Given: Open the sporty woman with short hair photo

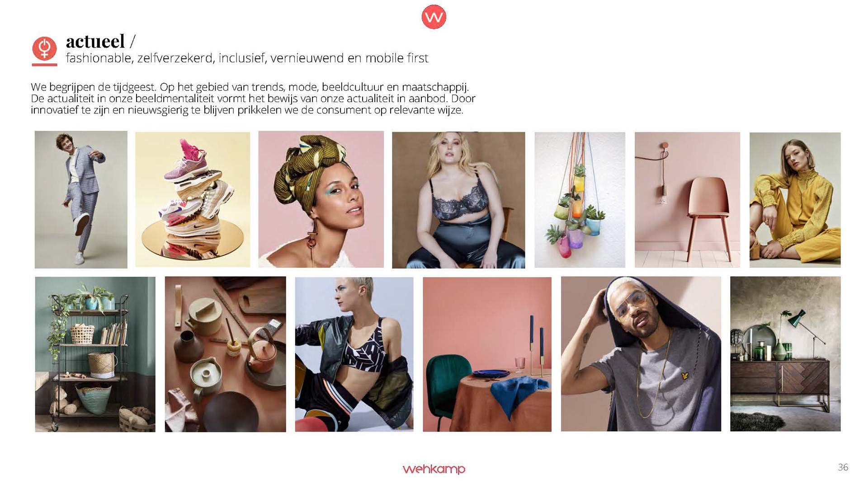Looking at the screenshot, I should (x=354, y=354).
